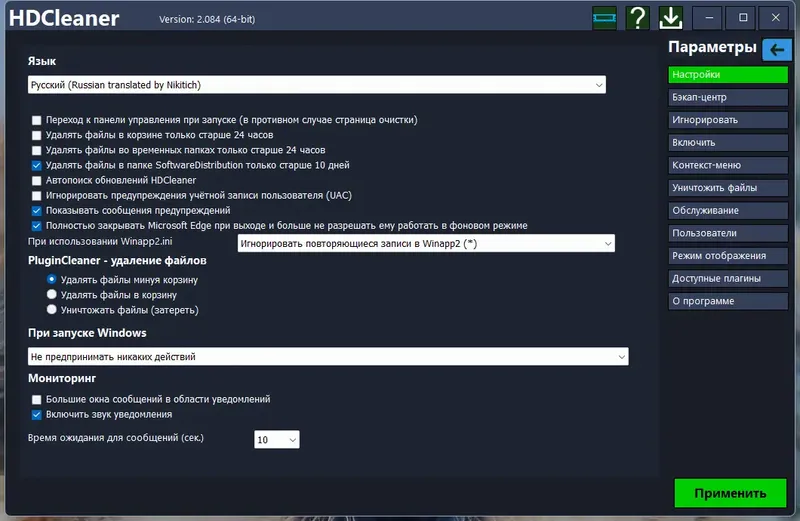Click 'При использовании Winapp2.ini' label
800x521 pixels.
[x=100, y=241]
